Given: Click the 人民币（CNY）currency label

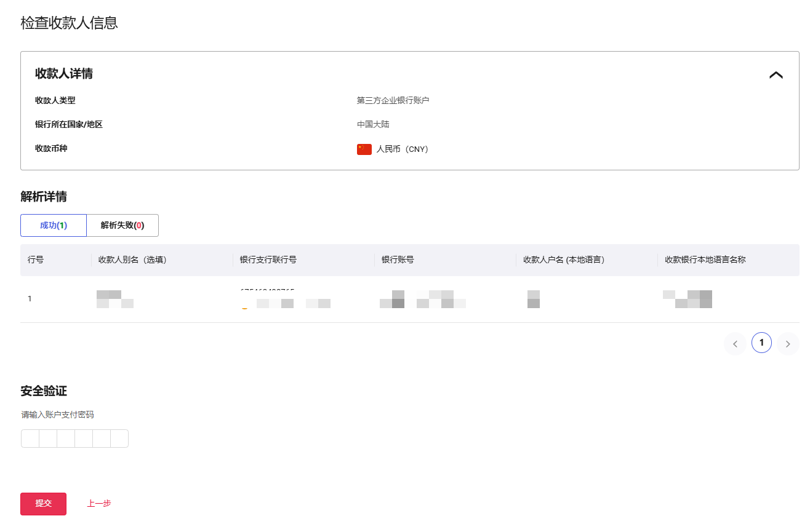Looking at the screenshot, I should pyautogui.click(x=402, y=149).
